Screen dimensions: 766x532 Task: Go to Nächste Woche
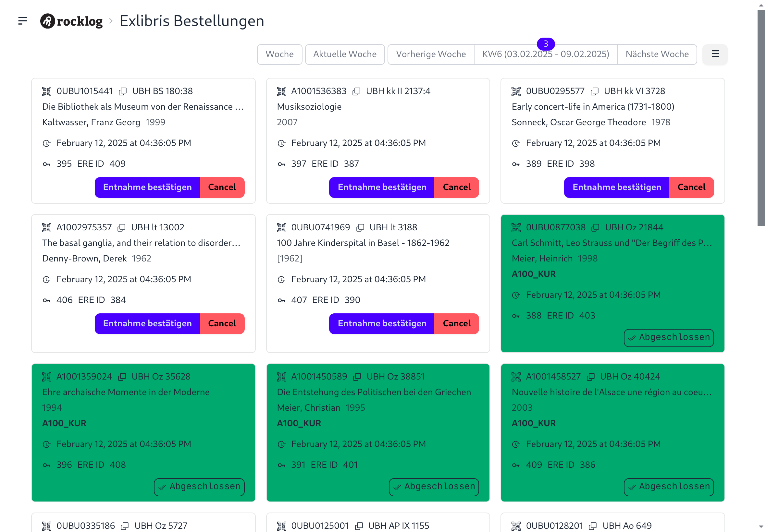[x=657, y=54]
